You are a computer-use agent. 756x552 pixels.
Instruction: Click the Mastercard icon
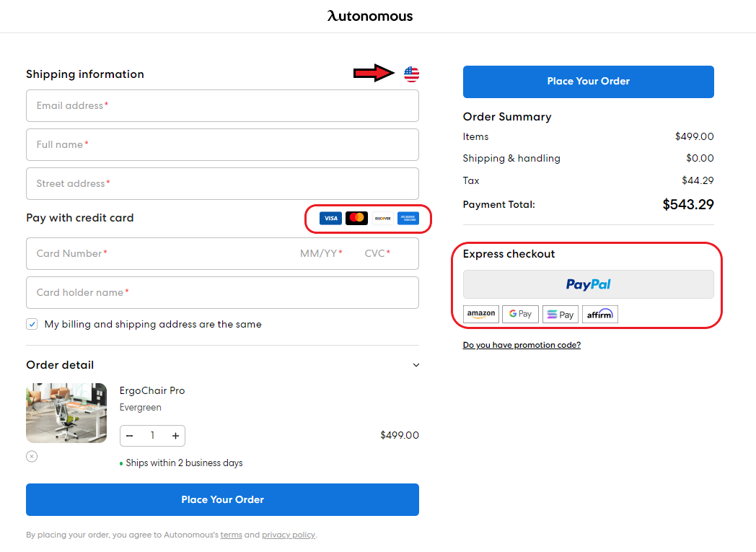357,219
